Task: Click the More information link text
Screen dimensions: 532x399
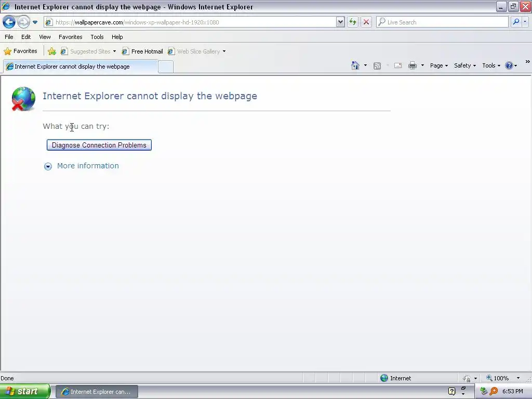Action: (x=88, y=166)
